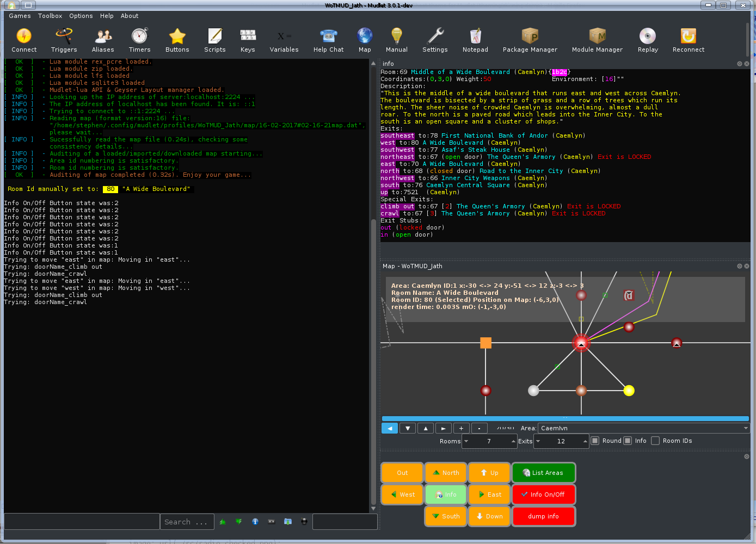Click the orange West button

[402, 494]
